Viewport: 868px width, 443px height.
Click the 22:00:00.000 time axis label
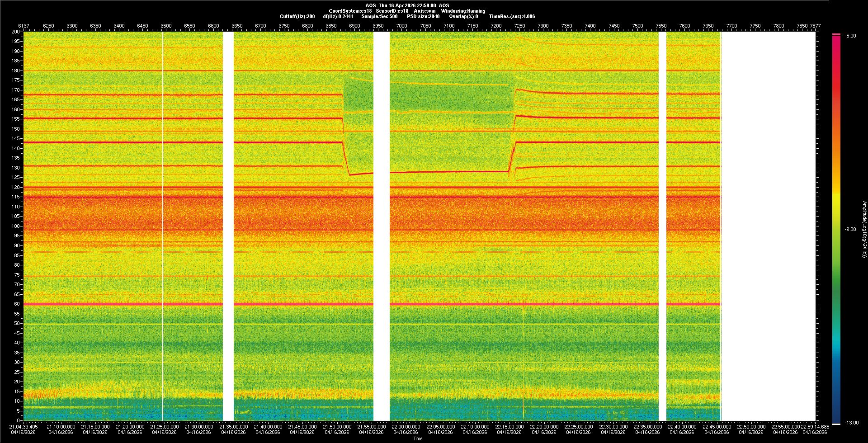406,426
